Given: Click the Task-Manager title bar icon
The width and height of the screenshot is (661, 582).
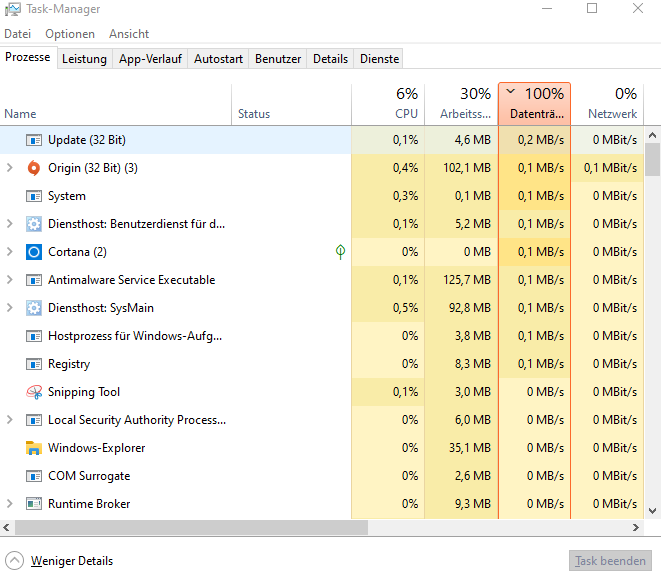Looking at the screenshot, I should pyautogui.click(x=13, y=9).
